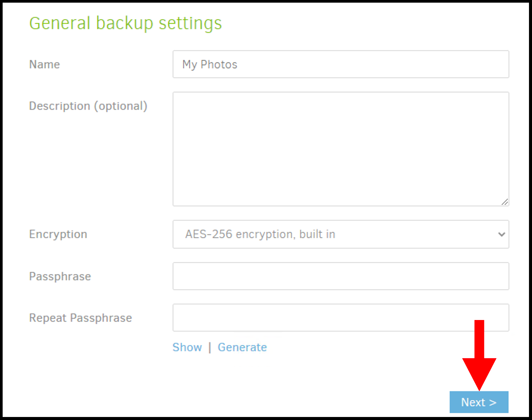Click the My Photos text in Name field
The image size is (532, 420).
click(210, 64)
